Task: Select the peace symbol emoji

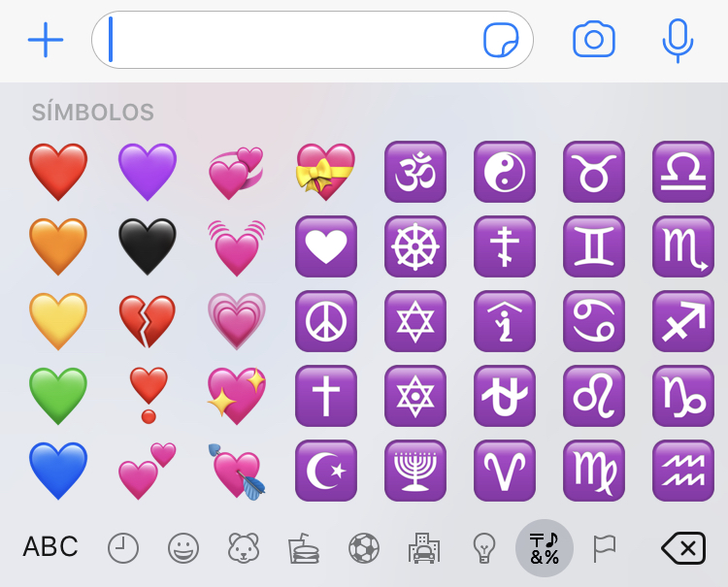Action: [x=326, y=321]
